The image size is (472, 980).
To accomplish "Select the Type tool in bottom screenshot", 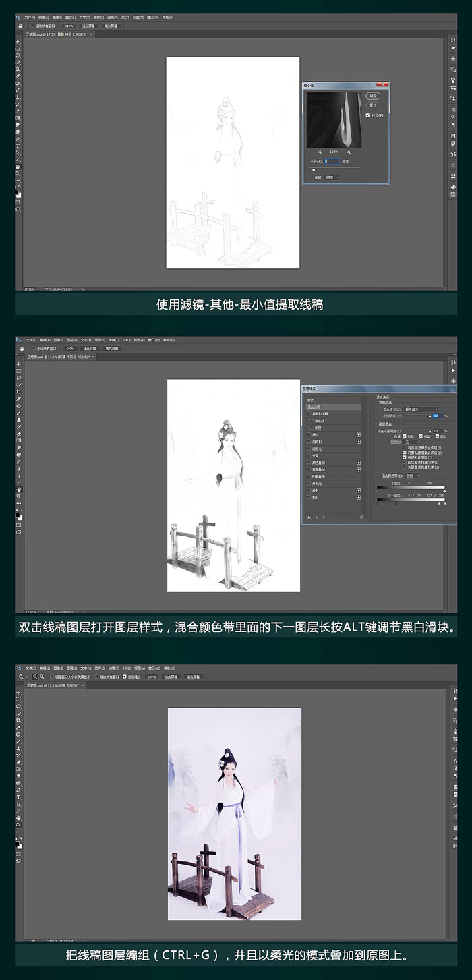I will point(18,796).
